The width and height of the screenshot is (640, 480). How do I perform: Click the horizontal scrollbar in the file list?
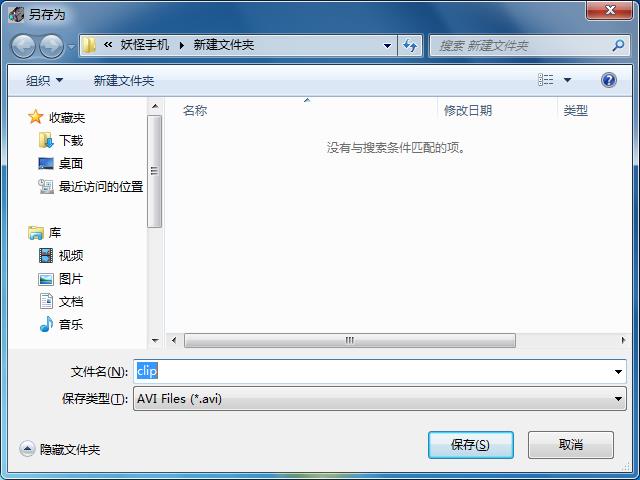coord(350,340)
